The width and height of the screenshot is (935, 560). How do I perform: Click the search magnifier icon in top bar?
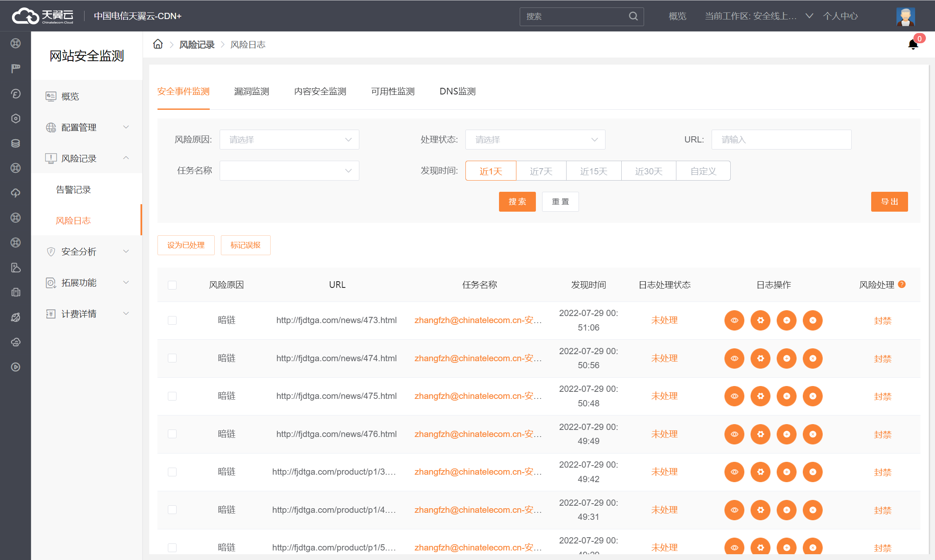tap(633, 16)
